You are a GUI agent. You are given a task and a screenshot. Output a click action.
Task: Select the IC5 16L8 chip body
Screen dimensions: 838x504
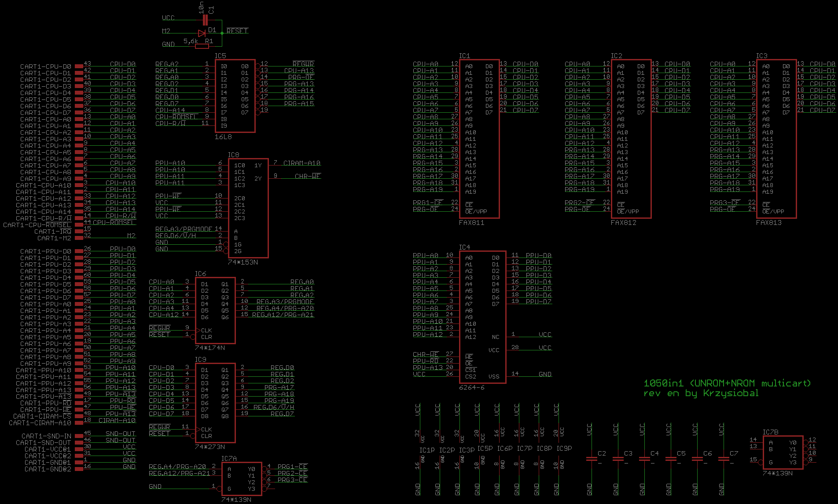pyautogui.click(x=235, y=96)
